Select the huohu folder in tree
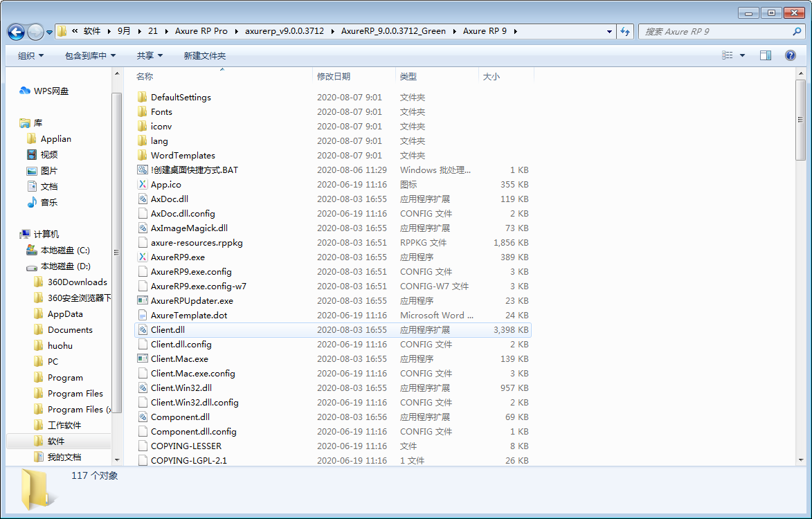Image resolution: width=812 pixels, height=519 pixels. coord(53,346)
